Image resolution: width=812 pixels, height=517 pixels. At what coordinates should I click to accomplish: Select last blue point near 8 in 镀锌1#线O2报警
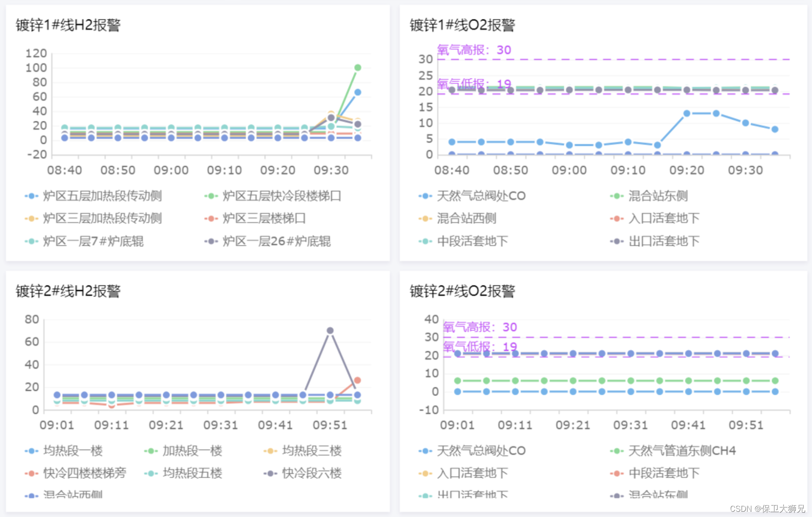click(775, 129)
